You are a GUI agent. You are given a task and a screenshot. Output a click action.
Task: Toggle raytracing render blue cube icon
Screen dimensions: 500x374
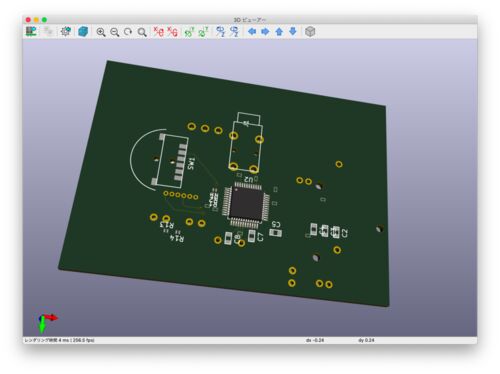(83, 32)
